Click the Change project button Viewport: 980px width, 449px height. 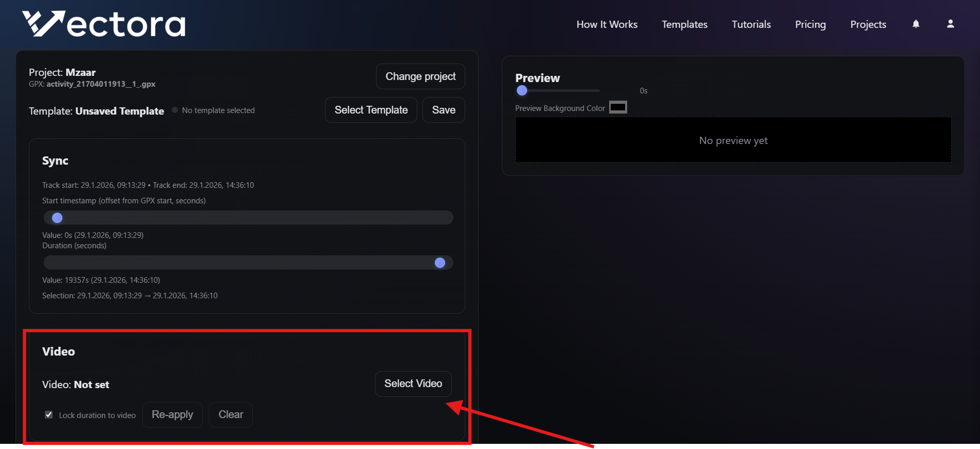[x=420, y=76]
